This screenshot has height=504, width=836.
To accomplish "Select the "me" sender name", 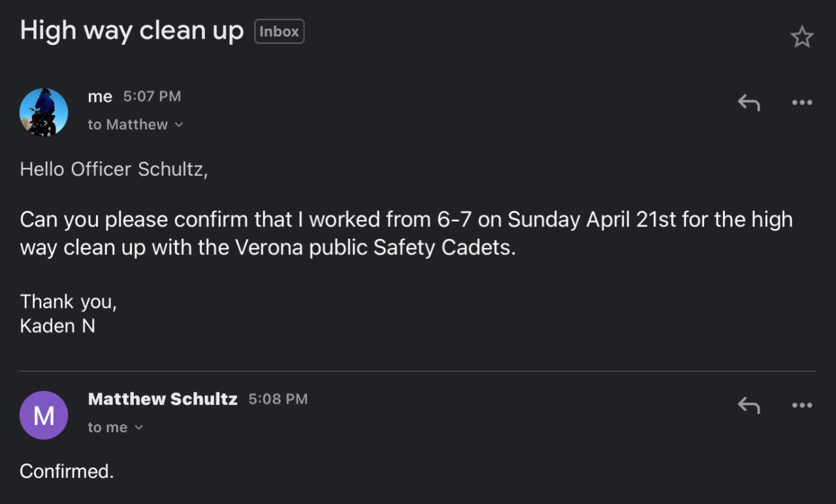I will pyautogui.click(x=100, y=97).
